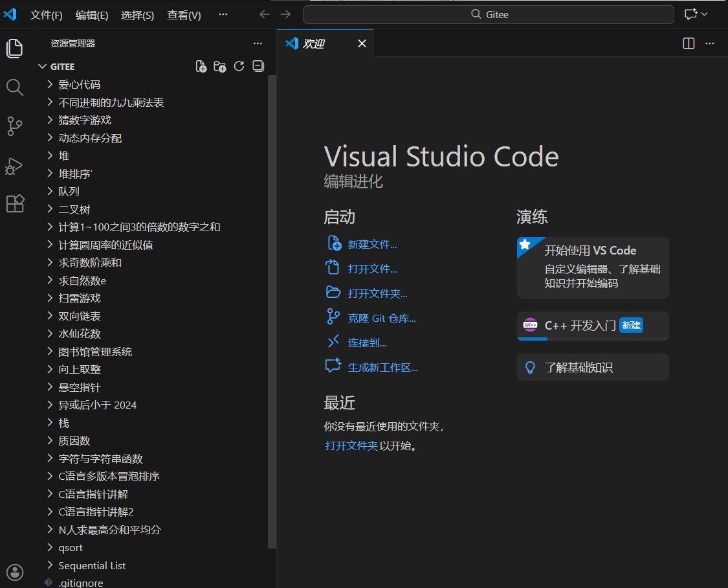Open the Explorer view in activity bar
Screen dimensions: 728x588
coord(14,49)
